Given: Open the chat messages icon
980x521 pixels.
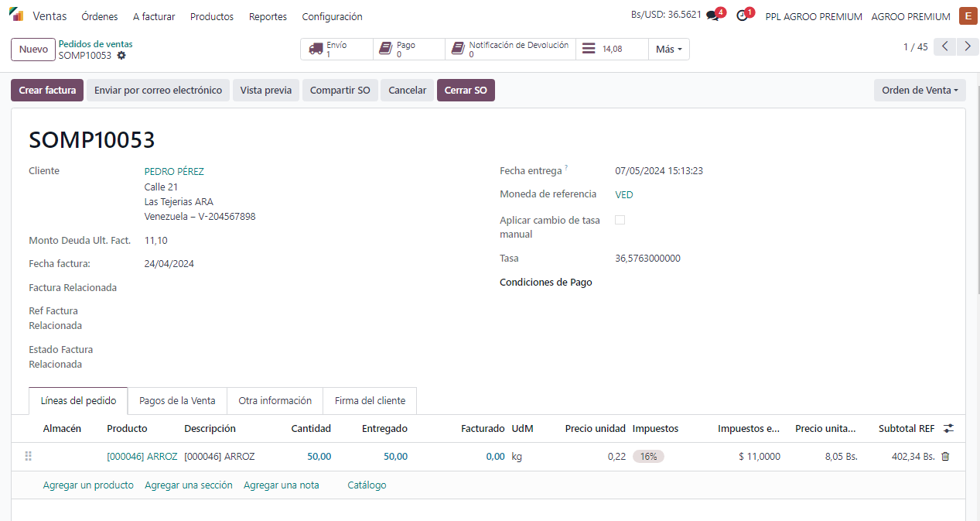Looking at the screenshot, I should pos(712,16).
